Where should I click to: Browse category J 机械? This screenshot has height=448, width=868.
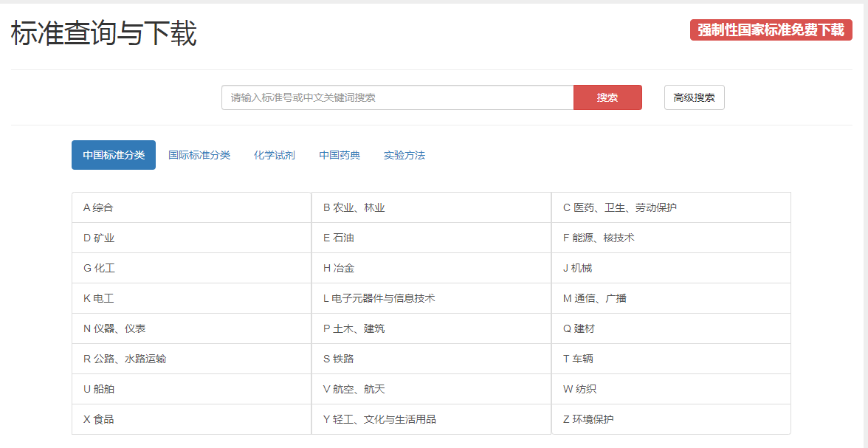578,269
